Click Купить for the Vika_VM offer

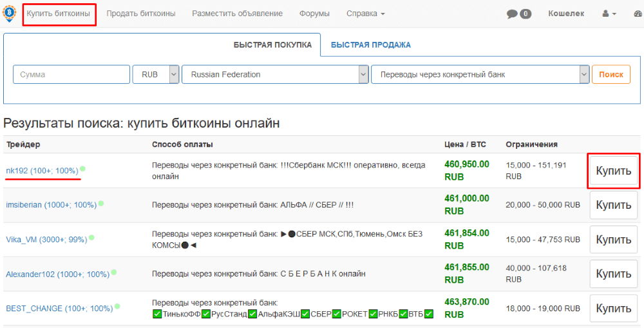pyautogui.click(x=614, y=239)
